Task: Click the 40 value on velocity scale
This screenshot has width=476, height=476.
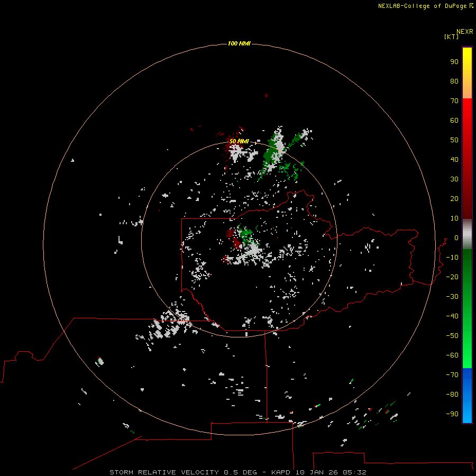Action: pyautogui.click(x=454, y=160)
